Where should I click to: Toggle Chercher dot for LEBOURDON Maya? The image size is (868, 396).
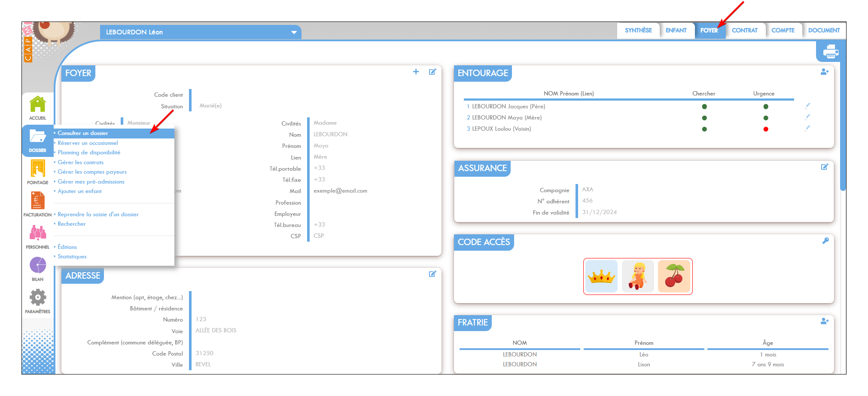pos(704,118)
